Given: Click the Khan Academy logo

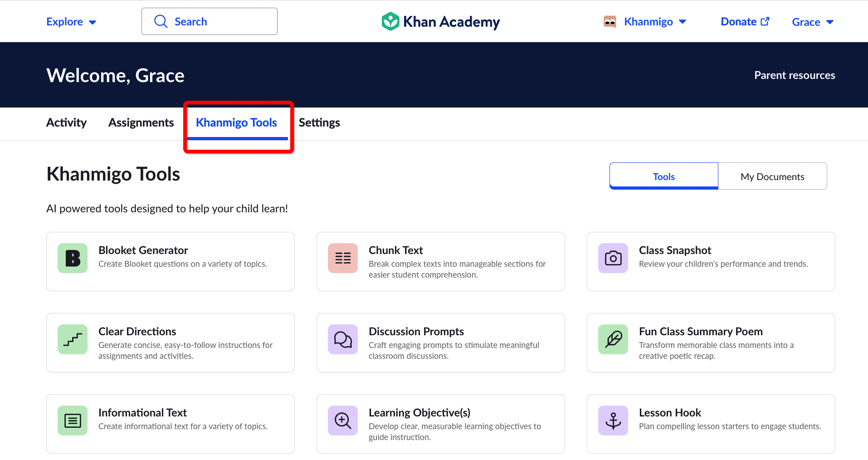Looking at the screenshot, I should pyautogui.click(x=440, y=21).
